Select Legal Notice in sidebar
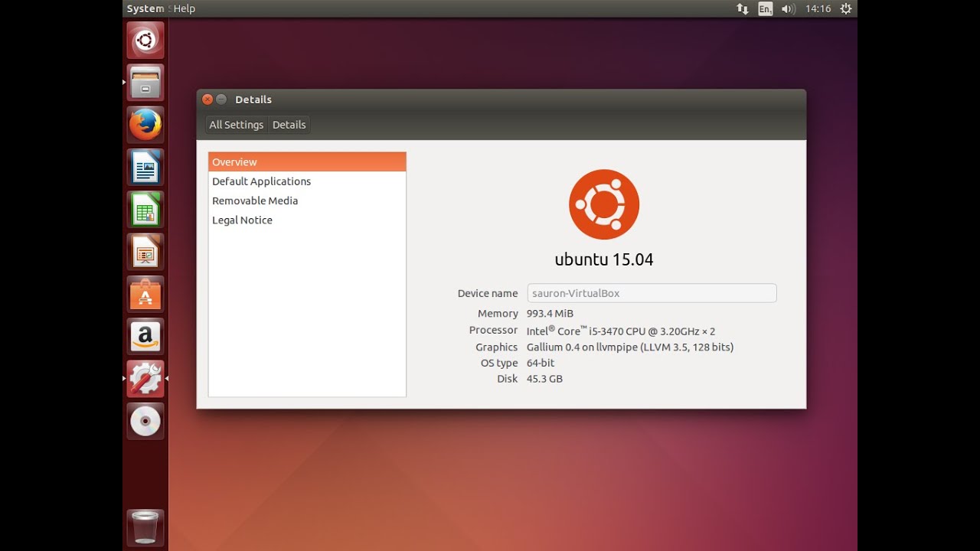This screenshot has height=551, width=980. pos(307,220)
